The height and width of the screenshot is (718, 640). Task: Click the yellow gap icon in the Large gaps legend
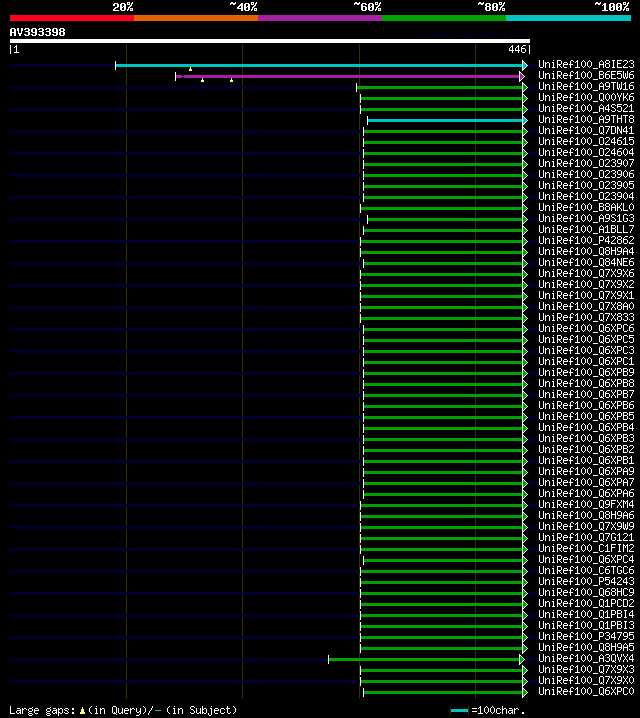82,711
